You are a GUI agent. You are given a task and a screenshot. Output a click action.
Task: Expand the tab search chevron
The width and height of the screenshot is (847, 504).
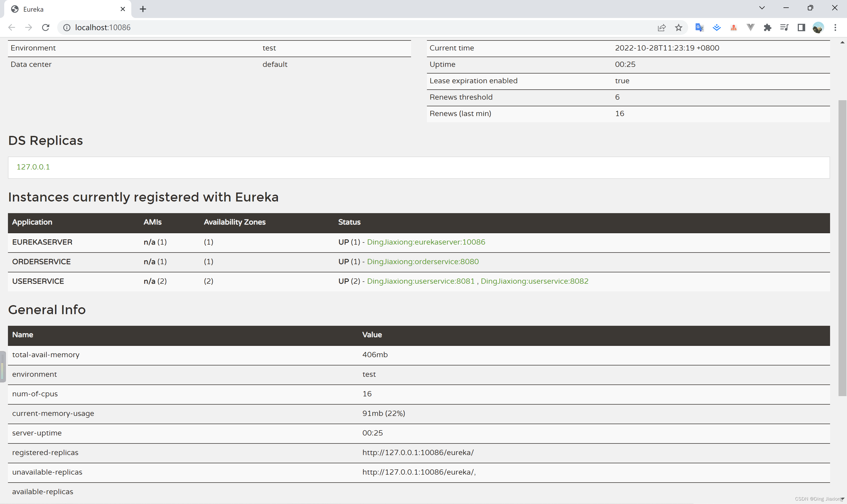click(x=762, y=8)
